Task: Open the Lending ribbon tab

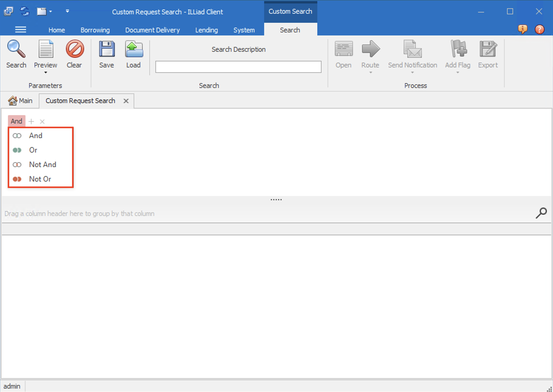Action: click(206, 30)
